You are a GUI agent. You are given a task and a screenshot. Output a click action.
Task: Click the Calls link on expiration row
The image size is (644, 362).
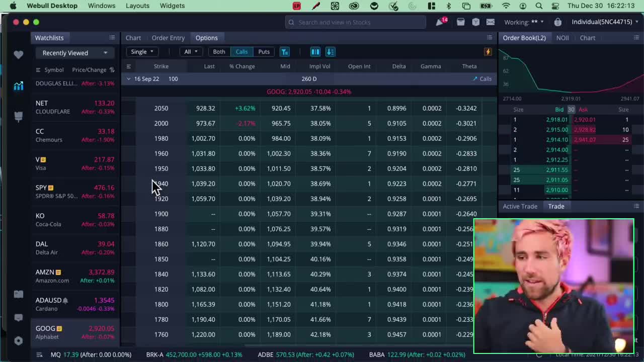(482, 79)
